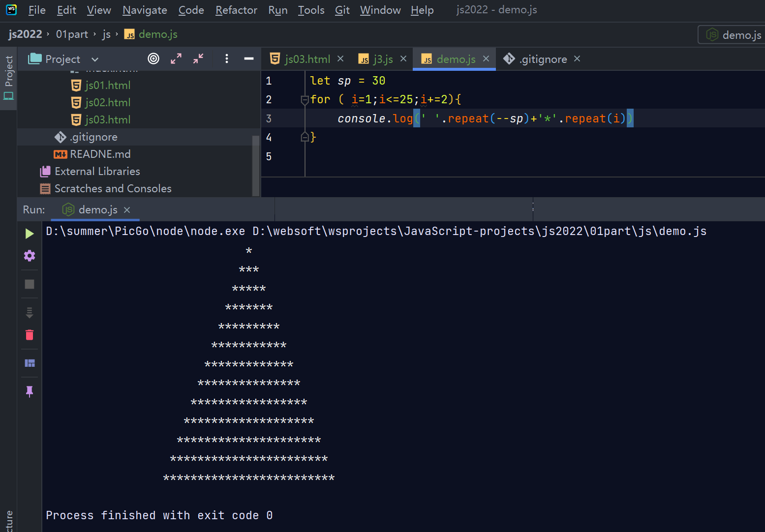
Task: Click js folder in the breadcrumb
Action: [106, 34]
